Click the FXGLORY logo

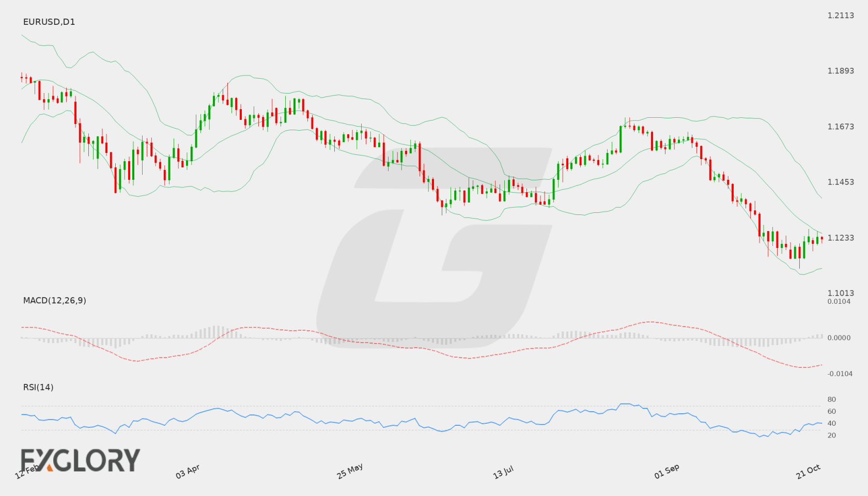[81, 460]
